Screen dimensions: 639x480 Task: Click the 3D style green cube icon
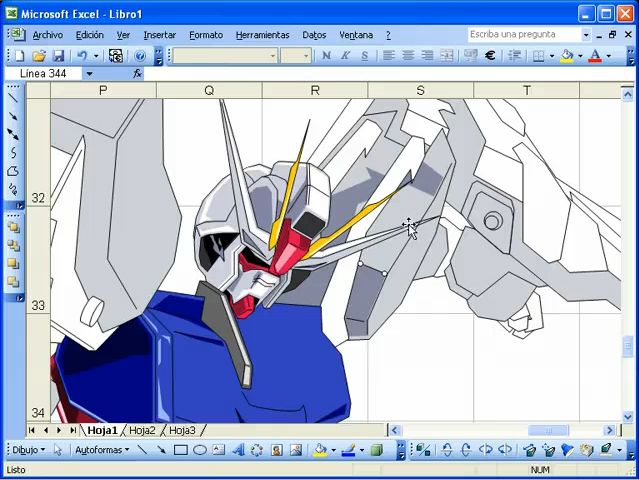coord(377,450)
